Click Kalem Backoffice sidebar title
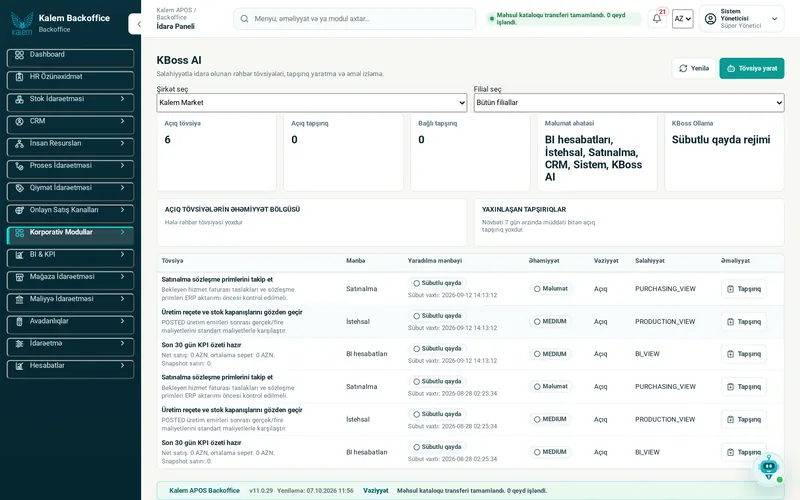Viewport: 800px width, 500px height. pos(74,18)
